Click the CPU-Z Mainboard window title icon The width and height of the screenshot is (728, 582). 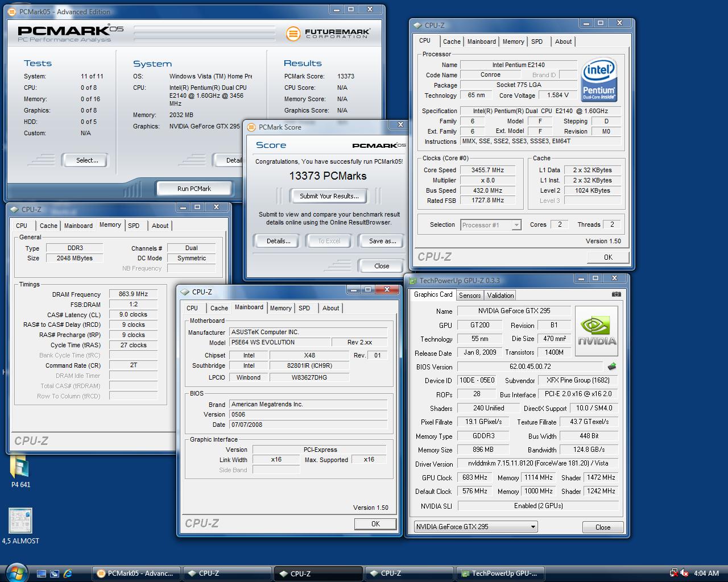coord(185,292)
